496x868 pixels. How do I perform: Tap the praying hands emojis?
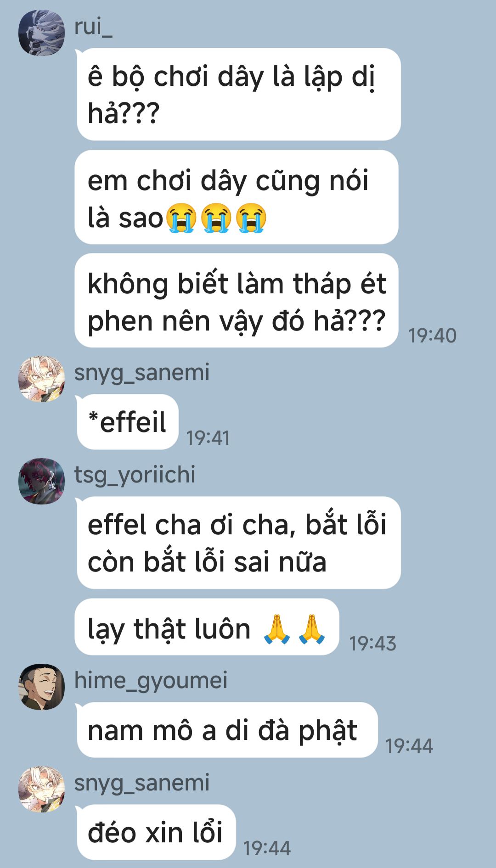pyautogui.click(x=294, y=628)
